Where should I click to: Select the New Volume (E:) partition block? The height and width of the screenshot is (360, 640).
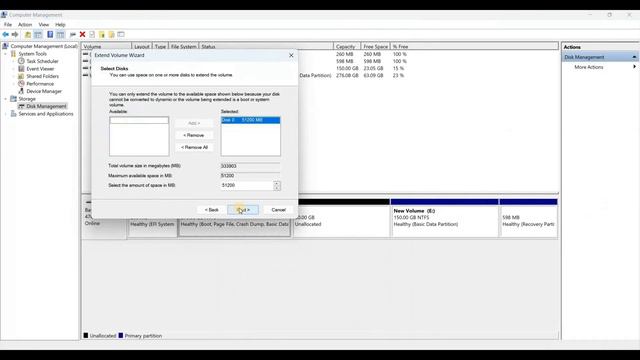(x=444, y=218)
